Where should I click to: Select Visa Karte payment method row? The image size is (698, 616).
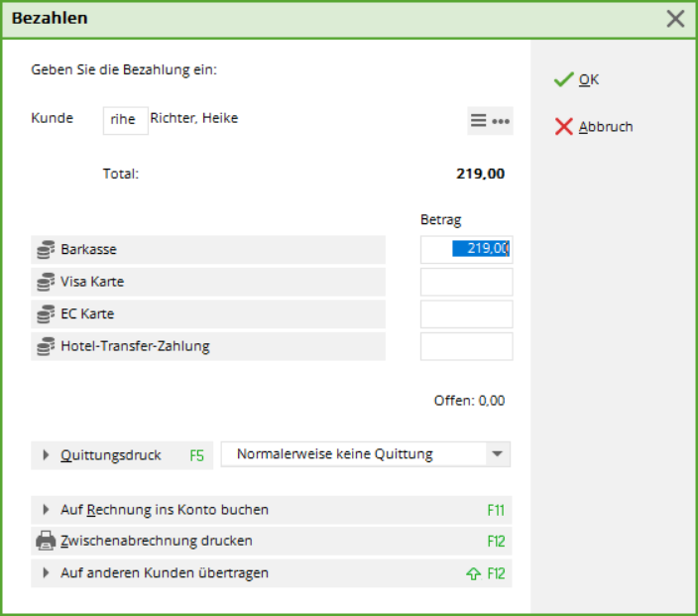[x=208, y=282]
